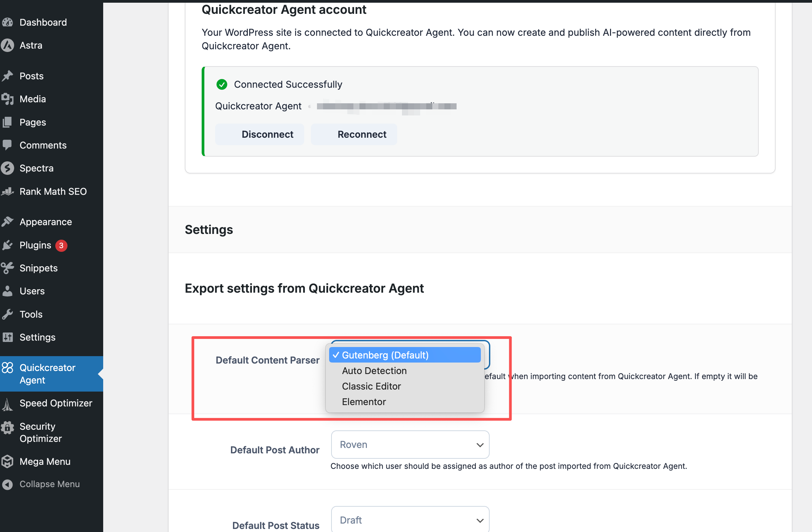Screen dimensions: 812x532
Task: Open the Plugins menu with 3 updates
Action: pos(8,245)
